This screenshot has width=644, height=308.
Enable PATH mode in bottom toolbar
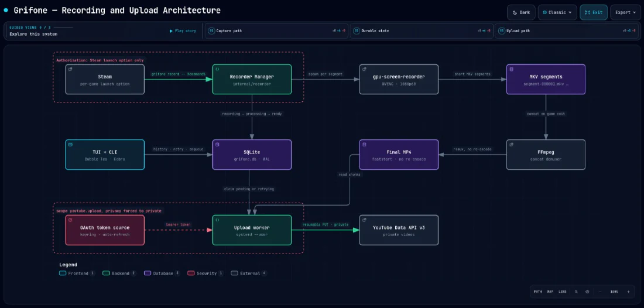point(537,292)
